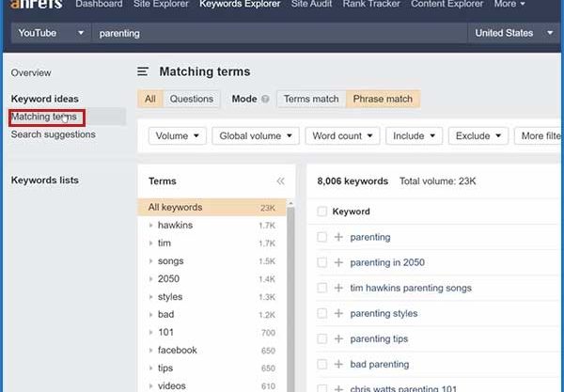Image resolution: width=564 pixels, height=392 pixels.
Task: Click the '8,006 keywords' count text
Action: coord(352,180)
